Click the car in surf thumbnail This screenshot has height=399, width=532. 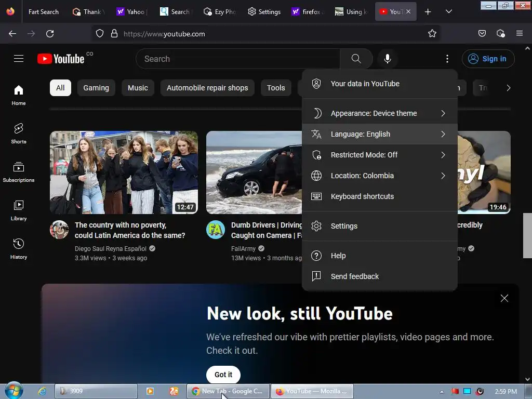[x=254, y=172]
